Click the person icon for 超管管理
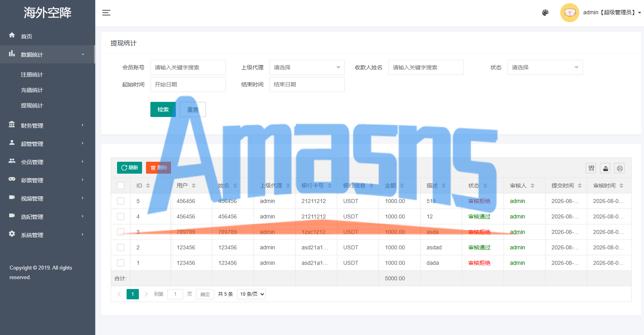This screenshot has width=644, height=335. (x=12, y=142)
